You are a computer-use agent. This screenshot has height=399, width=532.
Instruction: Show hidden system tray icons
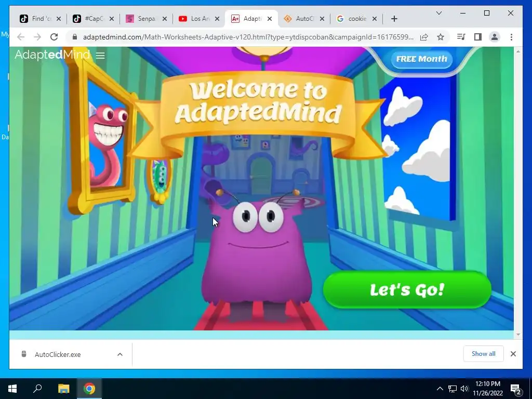[x=440, y=389]
